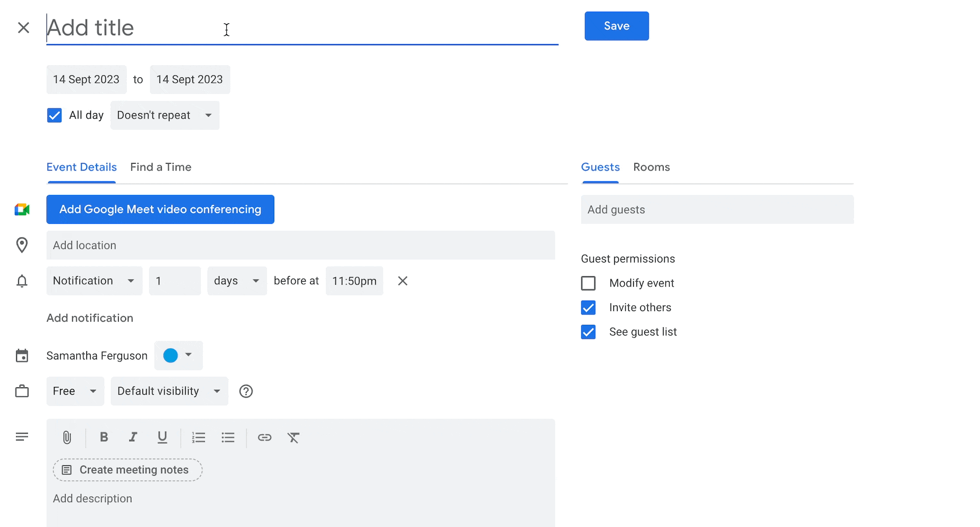Image resolution: width=980 pixels, height=527 pixels.
Task: Open the days unit dropdown
Action: [237, 281]
